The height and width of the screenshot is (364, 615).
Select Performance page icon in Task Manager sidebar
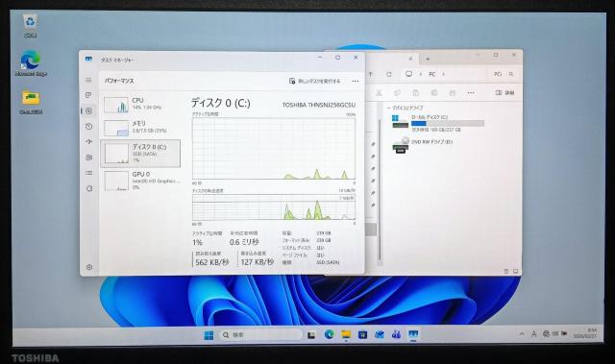[x=88, y=110]
